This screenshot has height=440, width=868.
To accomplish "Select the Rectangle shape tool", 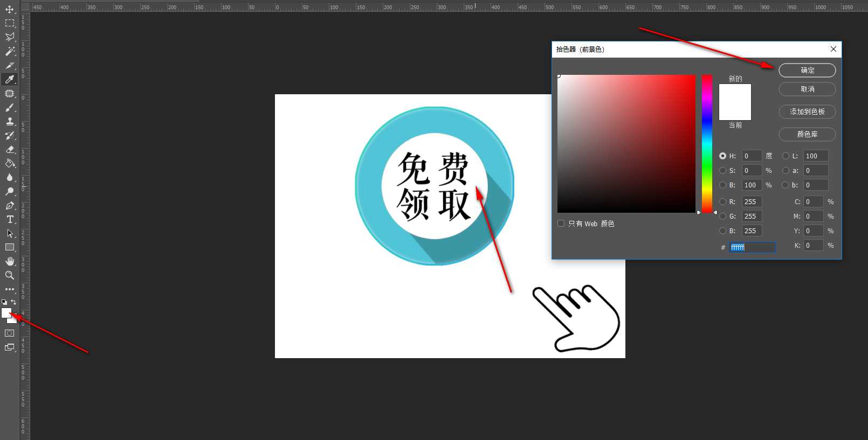I will [x=10, y=247].
